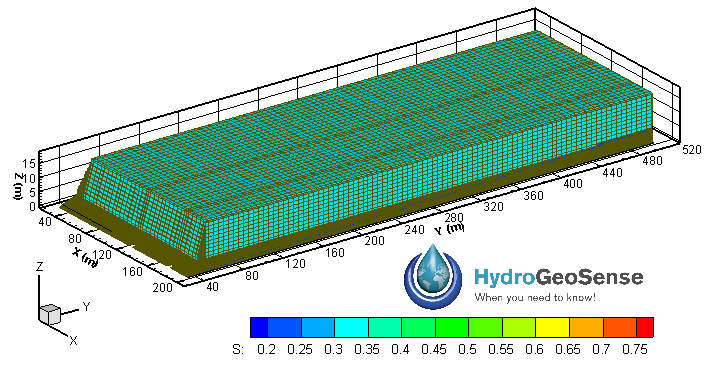Click the 0.25 legend label
This screenshot has height=378, width=706.
coord(300,350)
